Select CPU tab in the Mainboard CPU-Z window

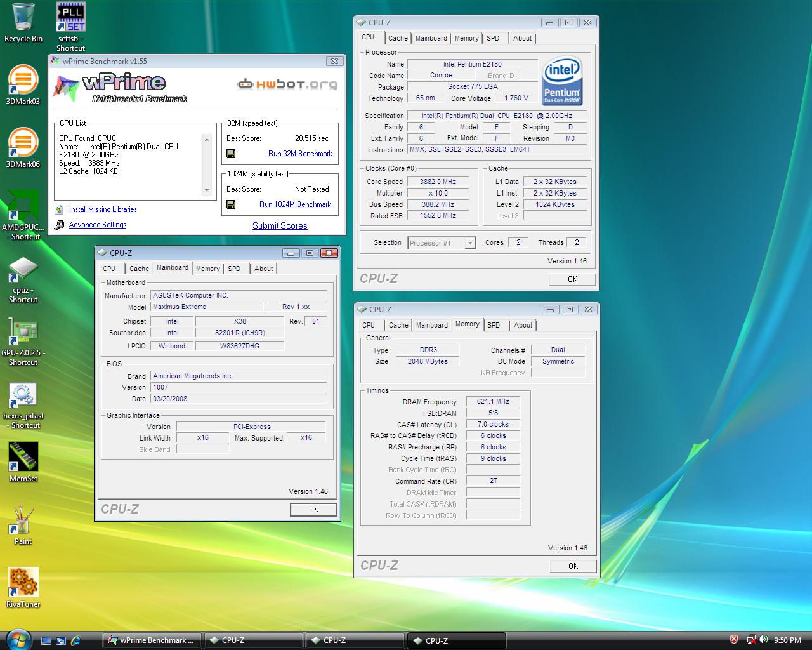109,269
